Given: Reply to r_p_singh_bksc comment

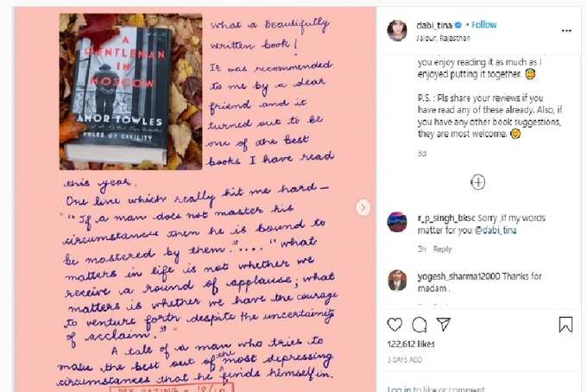Looking at the screenshot, I should coord(443,249).
